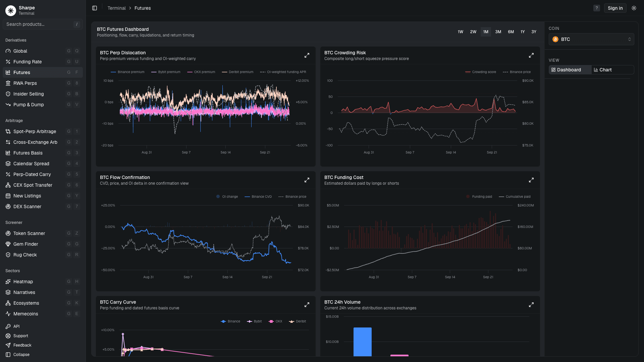Viewport: 644px width, 362px height.
Task: Click the Sign in button
Action: coord(615,8)
